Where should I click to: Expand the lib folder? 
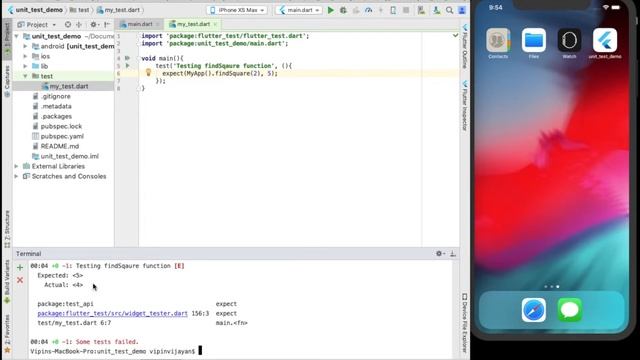click(x=25, y=66)
